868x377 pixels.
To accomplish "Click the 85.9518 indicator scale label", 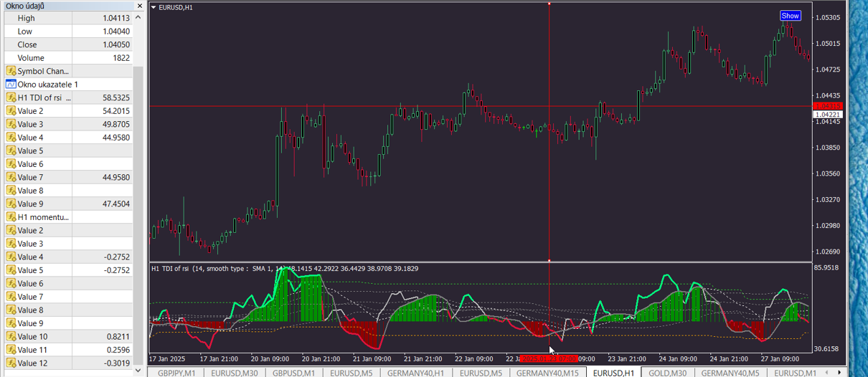I will point(828,268).
